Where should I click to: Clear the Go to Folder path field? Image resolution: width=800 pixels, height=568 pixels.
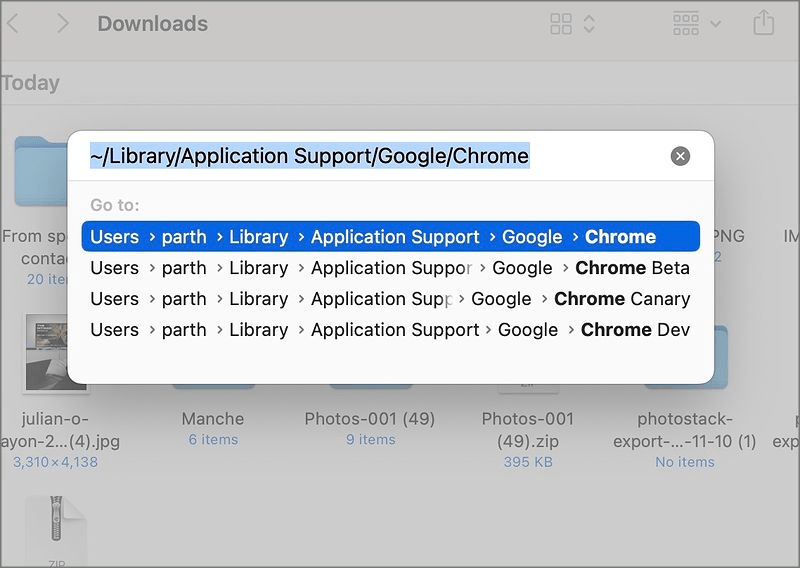(x=680, y=156)
